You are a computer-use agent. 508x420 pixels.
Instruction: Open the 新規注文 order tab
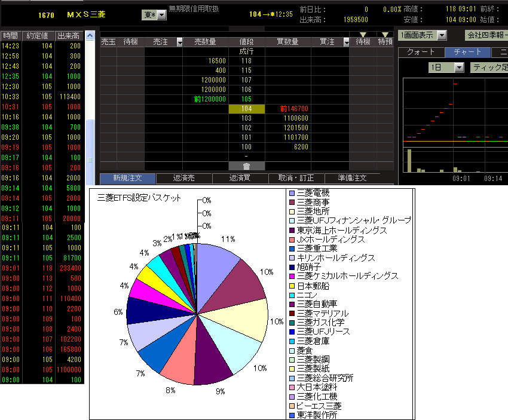tap(127, 178)
